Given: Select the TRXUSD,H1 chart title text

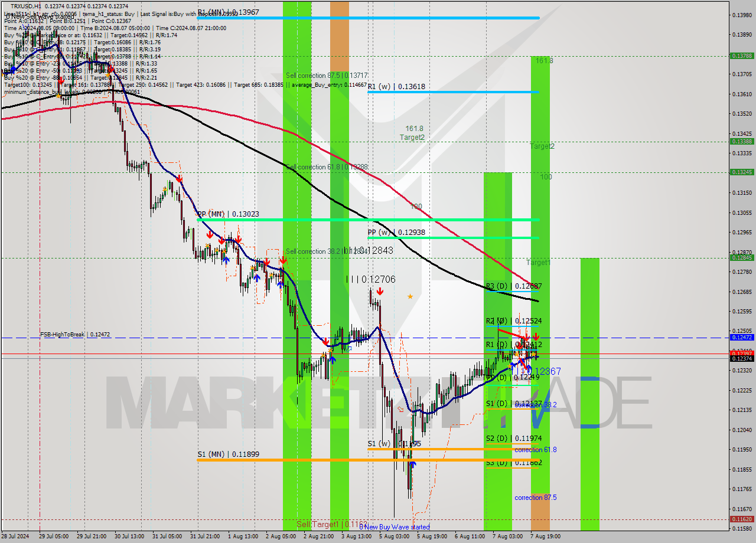Looking at the screenshot, I should [x=25, y=6].
